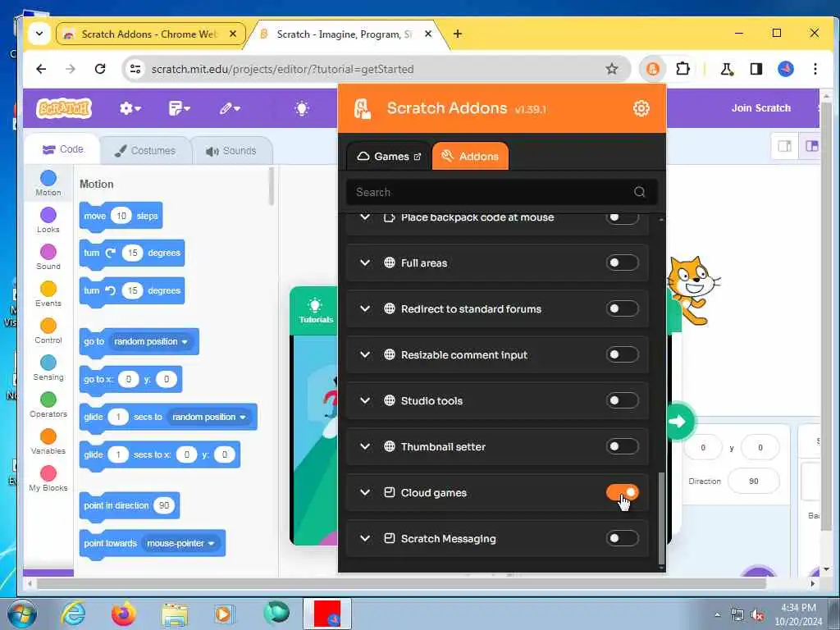The image size is (840, 630).
Task: Switch to small stage layout icon
Action: pyautogui.click(x=784, y=146)
